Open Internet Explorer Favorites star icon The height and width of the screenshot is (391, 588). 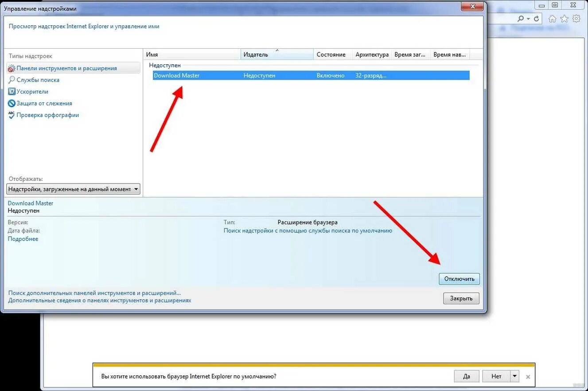pyautogui.click(x=564, y=19)
